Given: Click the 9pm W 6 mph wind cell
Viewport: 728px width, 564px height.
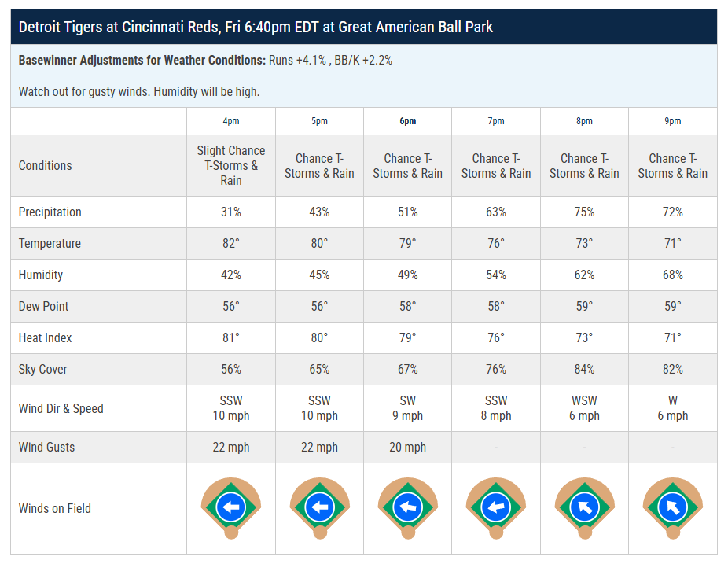Looking at the screenshot, I should (673, 408).
